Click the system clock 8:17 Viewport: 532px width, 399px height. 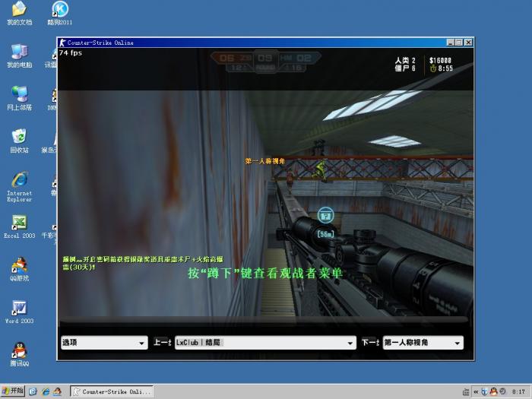518,392
